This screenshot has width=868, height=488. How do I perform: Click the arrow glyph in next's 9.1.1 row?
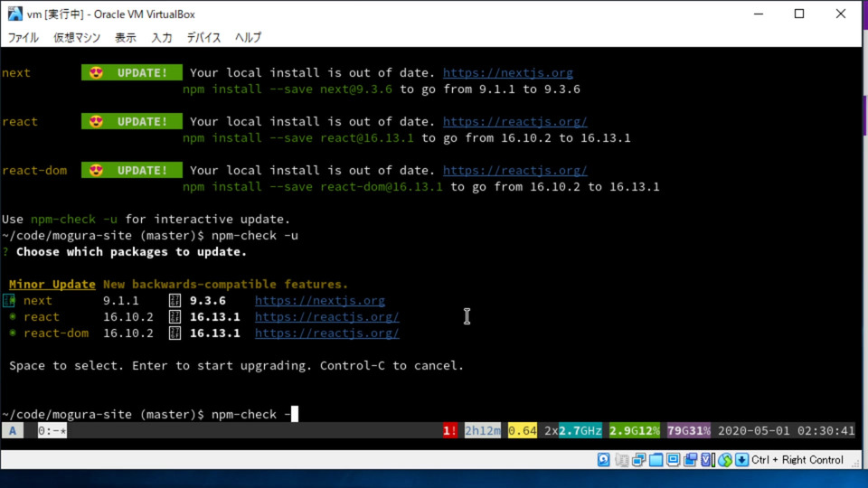point(175,300)
